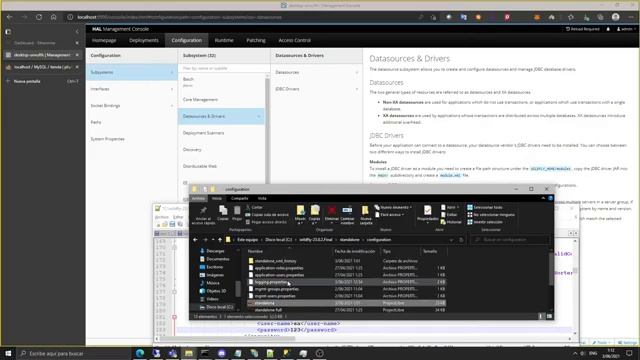The width and height of the screenshot is (640, 360).
Task: Click the Reload Required notice
Action: 583,29
